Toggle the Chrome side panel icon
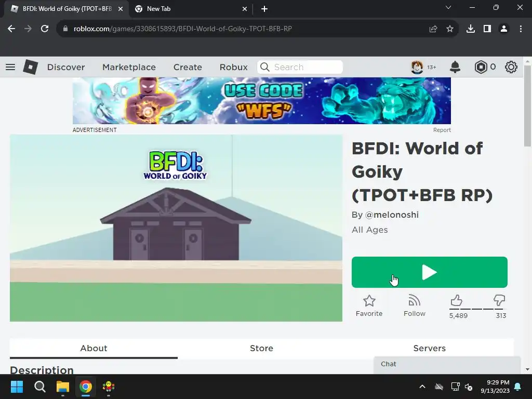532x399 pixels. click(487, 29)
